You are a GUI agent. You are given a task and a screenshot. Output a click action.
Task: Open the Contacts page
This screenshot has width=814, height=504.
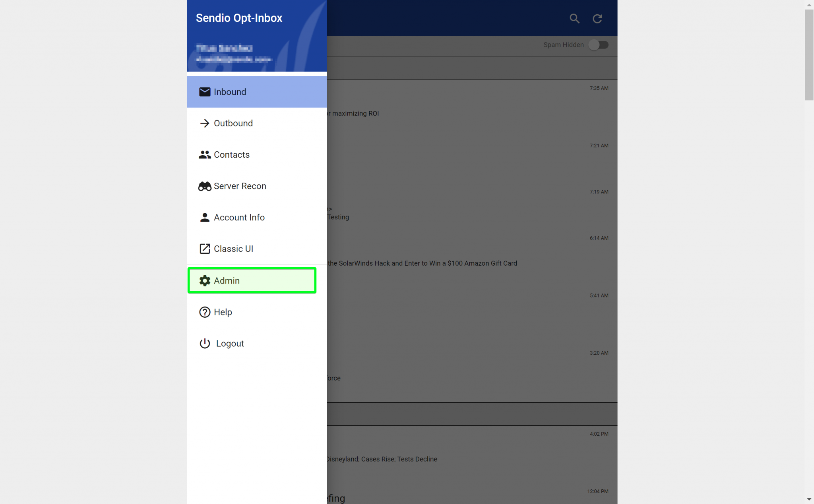coord(232,154)
